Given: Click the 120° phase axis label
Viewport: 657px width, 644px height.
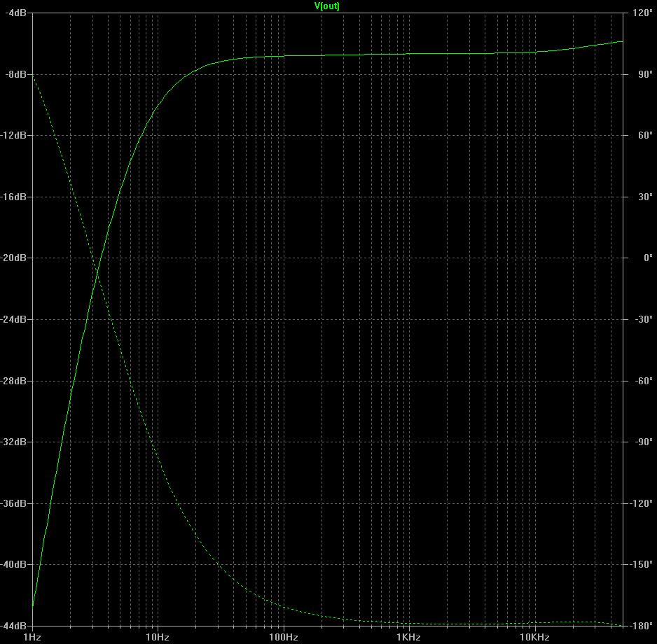Looking at the screenshot, I should [x=643, y=13].
